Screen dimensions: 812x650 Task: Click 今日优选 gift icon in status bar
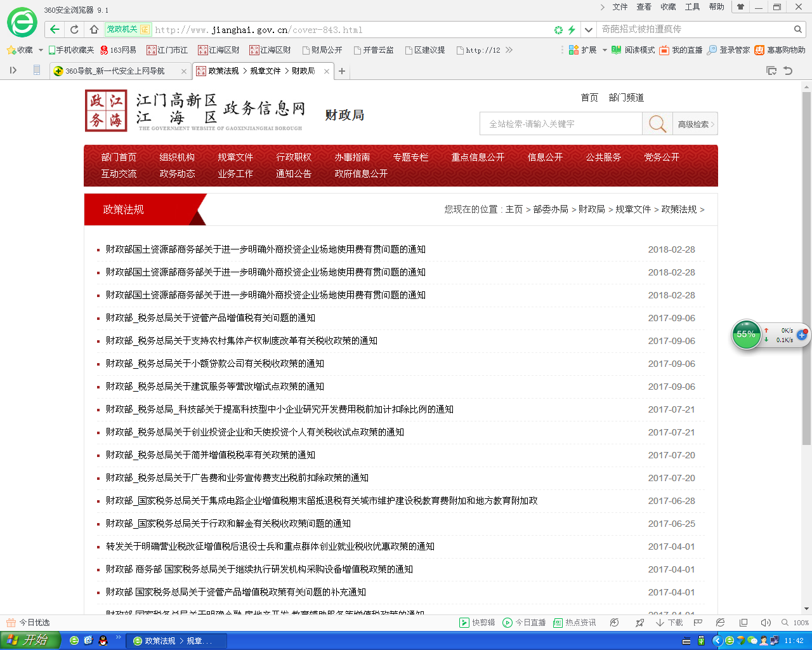tap(11, 623)
